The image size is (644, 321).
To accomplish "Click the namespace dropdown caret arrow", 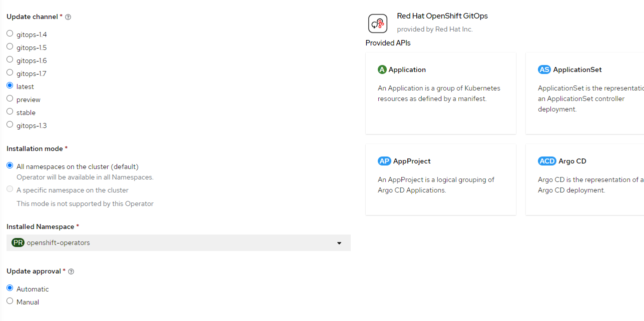I will pos(339,243).
